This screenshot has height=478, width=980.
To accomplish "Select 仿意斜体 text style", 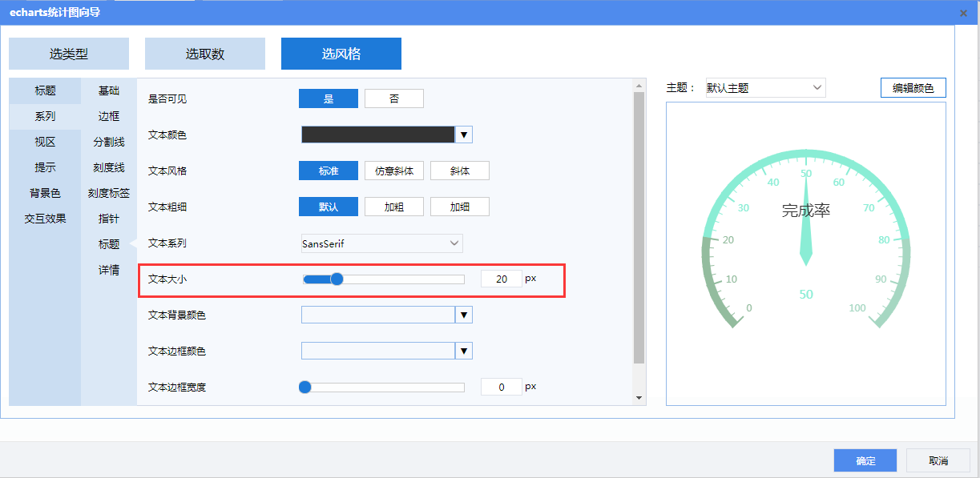I will pyautogui.click(x=393, y=171).
